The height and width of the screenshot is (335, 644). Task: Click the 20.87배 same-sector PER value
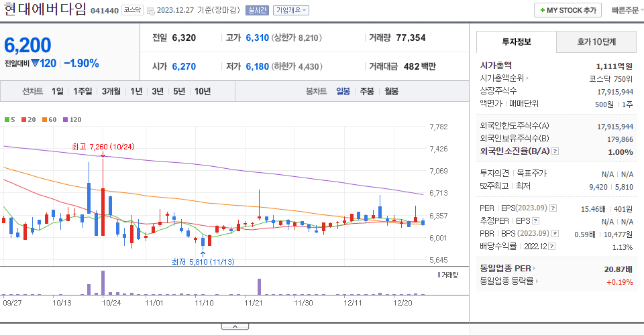[x=618, y=269]
